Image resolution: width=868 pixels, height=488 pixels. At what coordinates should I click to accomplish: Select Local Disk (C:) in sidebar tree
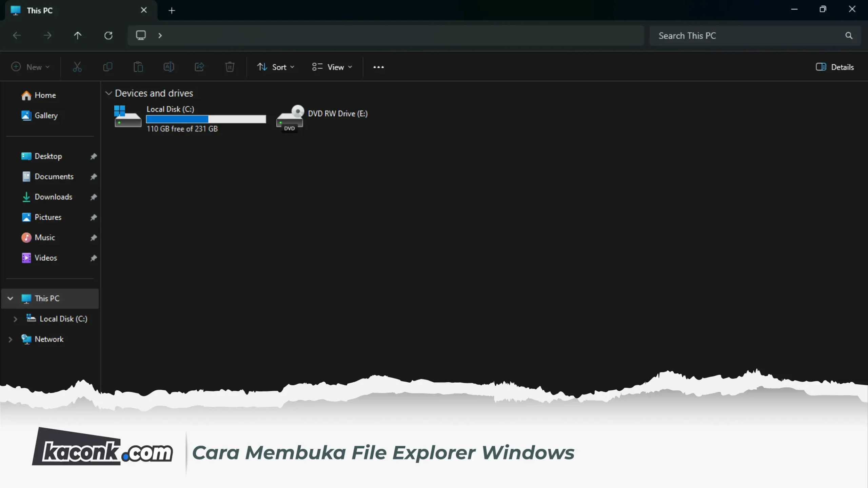(57, 319)
